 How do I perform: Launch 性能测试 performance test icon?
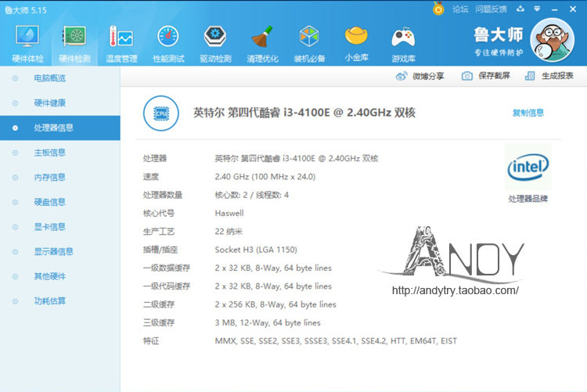(168, 43)
